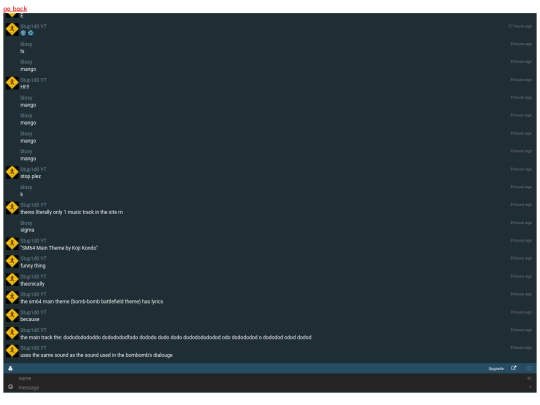The image size is (540, 405).
Task: Click the message text 'hi' from bloxy
Action: tap(22, 51)
